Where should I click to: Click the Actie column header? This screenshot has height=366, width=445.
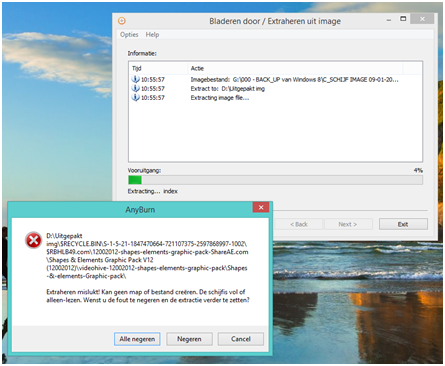coord(197,68)
